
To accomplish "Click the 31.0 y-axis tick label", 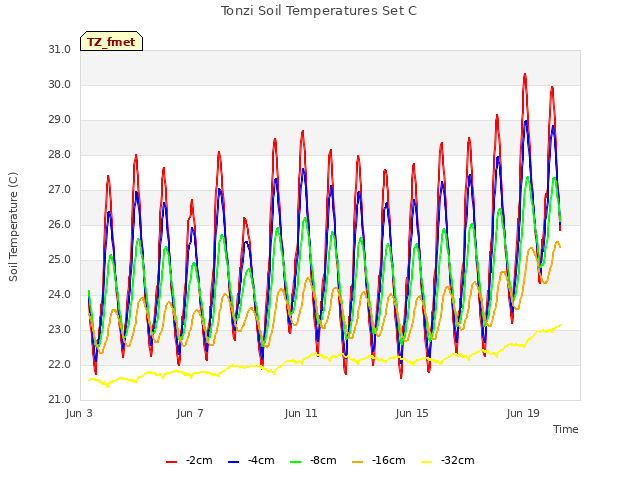I will (60, 49).
